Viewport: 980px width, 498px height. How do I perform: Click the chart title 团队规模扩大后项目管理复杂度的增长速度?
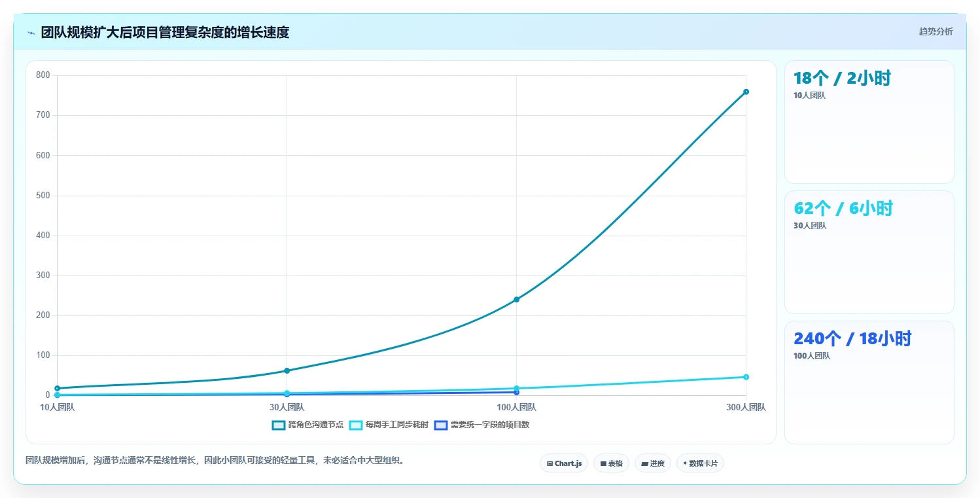(165, 33)
